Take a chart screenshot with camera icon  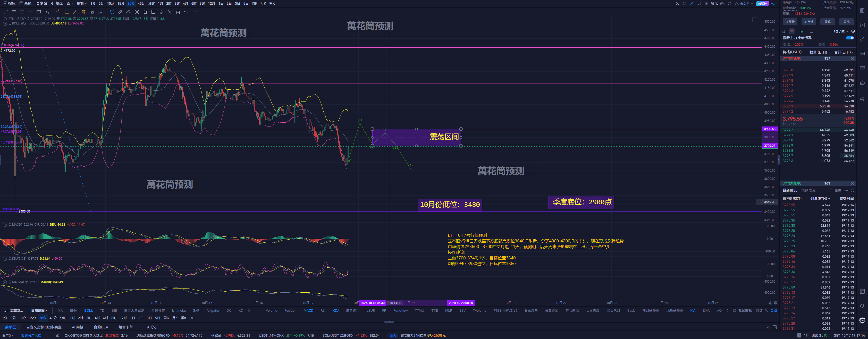click(684, 3)
